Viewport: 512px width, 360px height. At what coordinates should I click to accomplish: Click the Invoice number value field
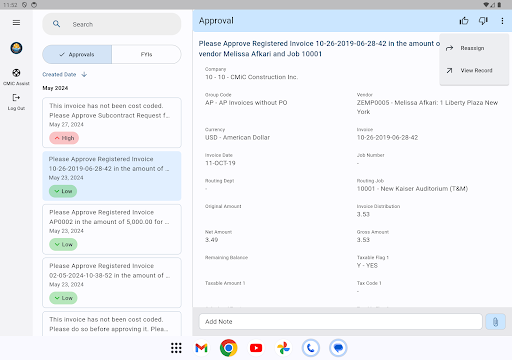387,137
